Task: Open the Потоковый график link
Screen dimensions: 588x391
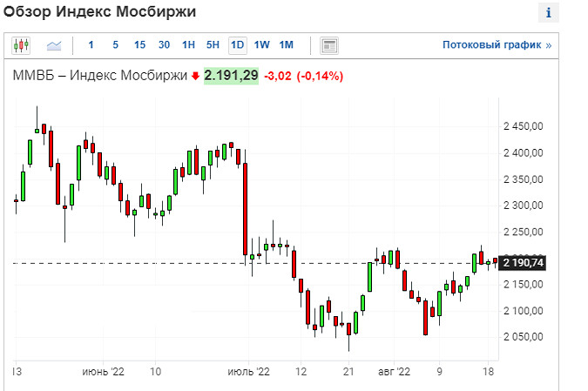Action: (x=497, y=45)
